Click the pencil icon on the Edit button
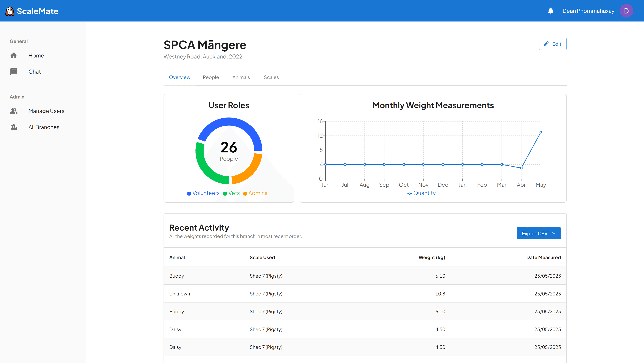 tap(546, 44)
